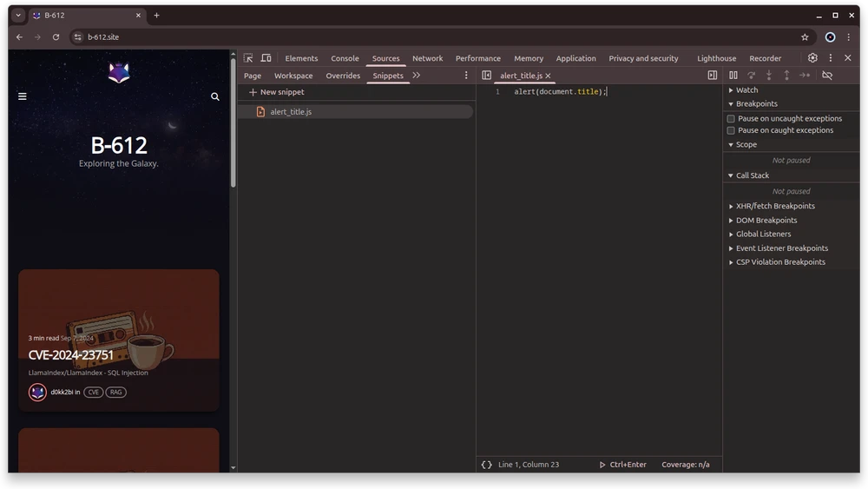Screen dimensions: 868x489
Task: Open the Console tab
Action: (345, 58)
